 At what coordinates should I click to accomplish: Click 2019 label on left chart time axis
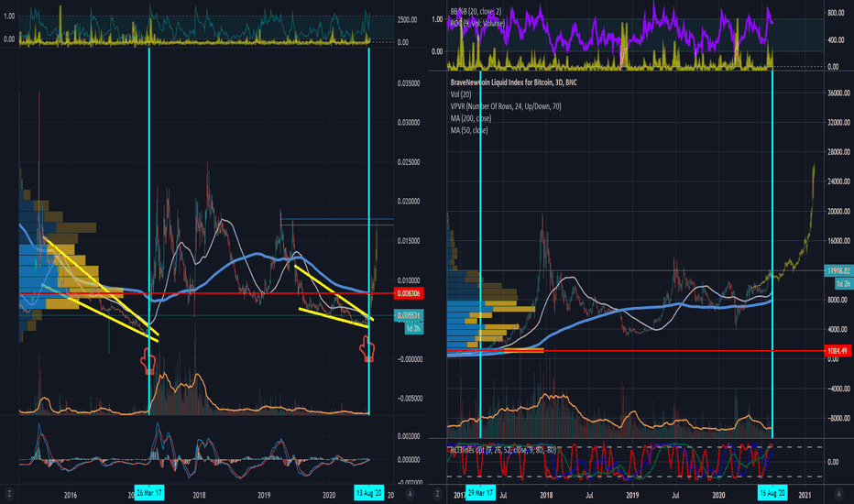264,495
